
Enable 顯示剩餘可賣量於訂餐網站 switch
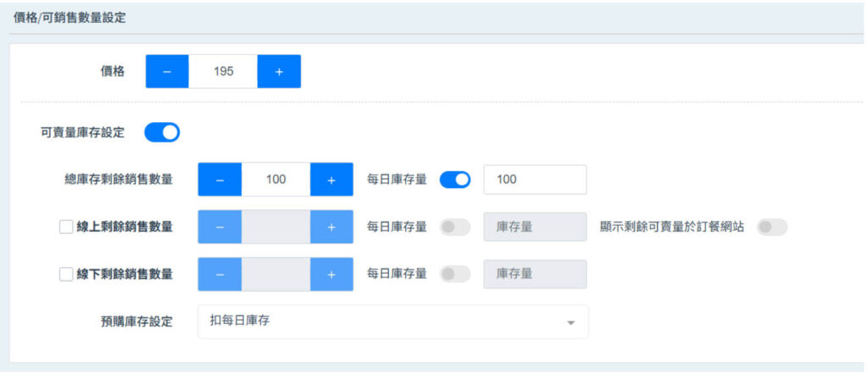(772, 227)
